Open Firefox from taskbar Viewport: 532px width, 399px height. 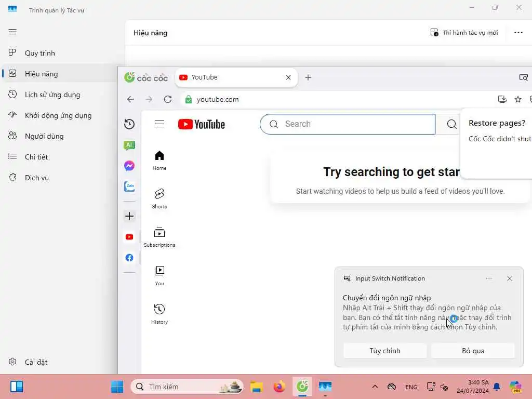pos(279,387)
